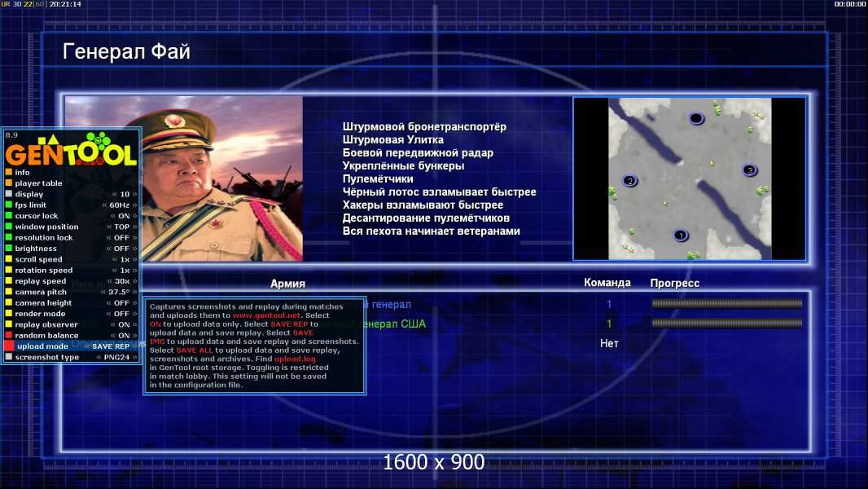
Task: Toggle brightness OFF value
Action: (122, 249)
